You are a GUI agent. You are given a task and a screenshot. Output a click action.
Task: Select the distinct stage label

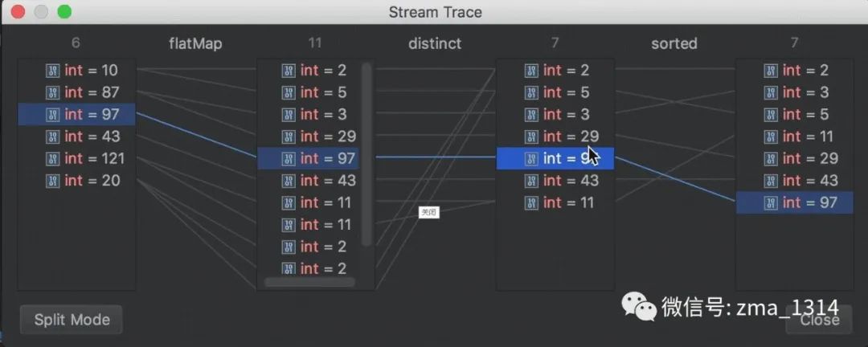coord(435,43)
